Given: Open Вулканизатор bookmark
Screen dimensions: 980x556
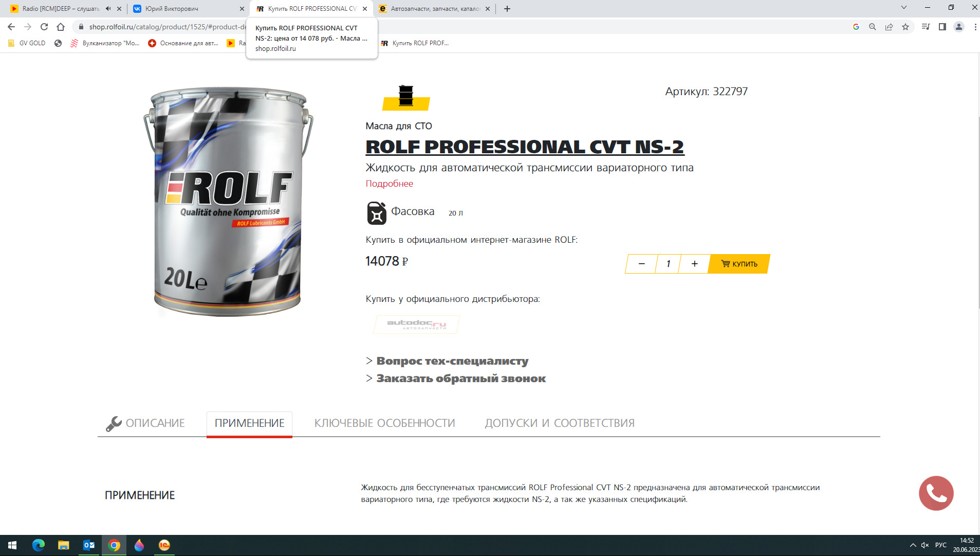Looking at the screenshot, I should [x=105, y=43].
